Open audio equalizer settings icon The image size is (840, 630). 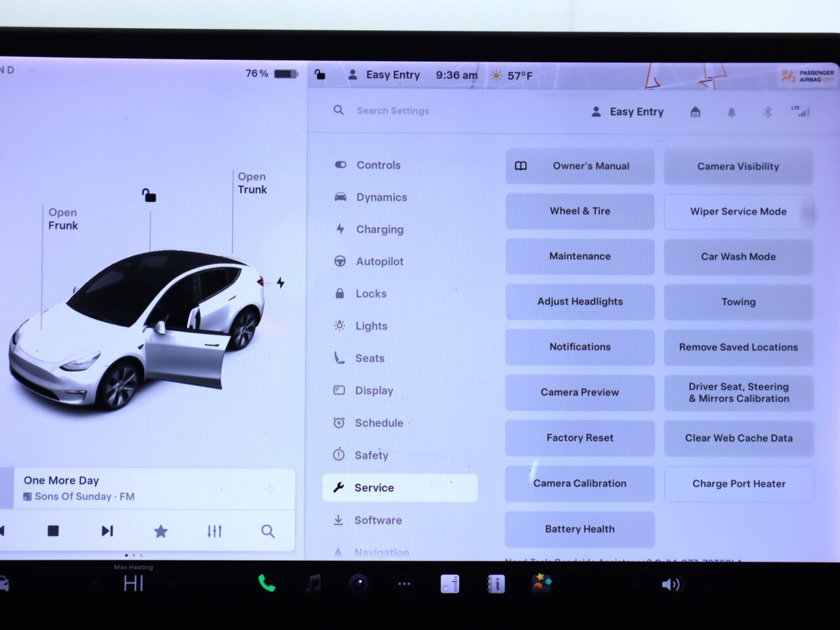[x=215, y=531]
